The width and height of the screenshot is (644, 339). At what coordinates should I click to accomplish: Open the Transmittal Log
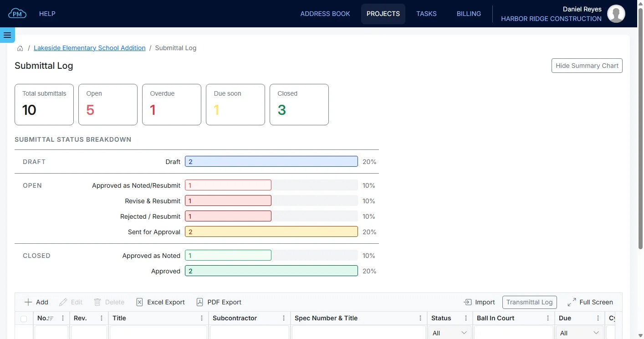click(530, 302)
